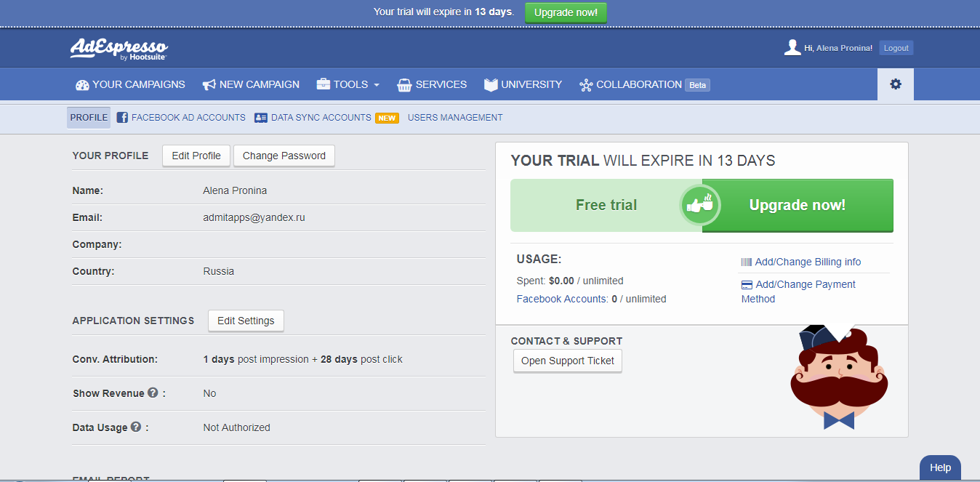Click the mustached barista mascot illustration
980x482 pixels.
click(x=839, y=379)
